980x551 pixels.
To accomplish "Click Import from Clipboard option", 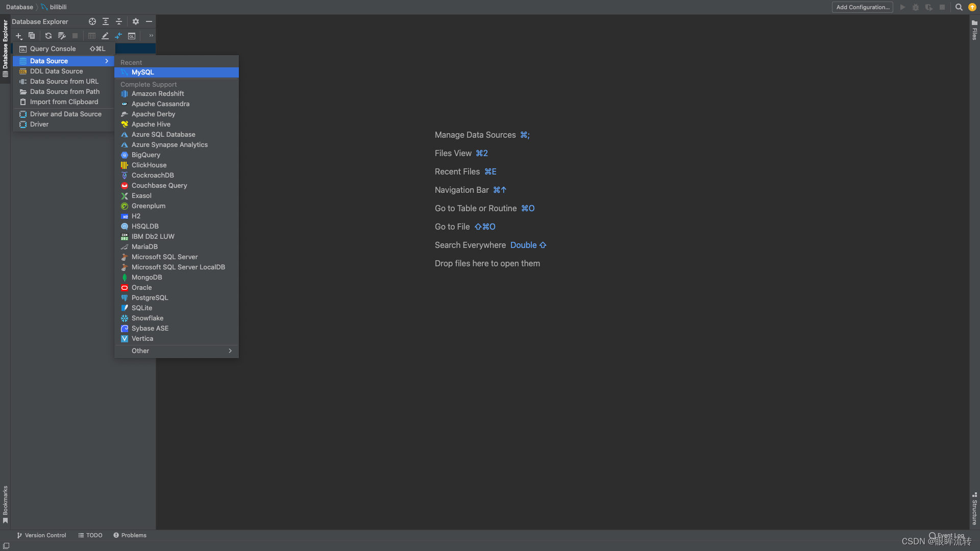I will tap(64, 102).
